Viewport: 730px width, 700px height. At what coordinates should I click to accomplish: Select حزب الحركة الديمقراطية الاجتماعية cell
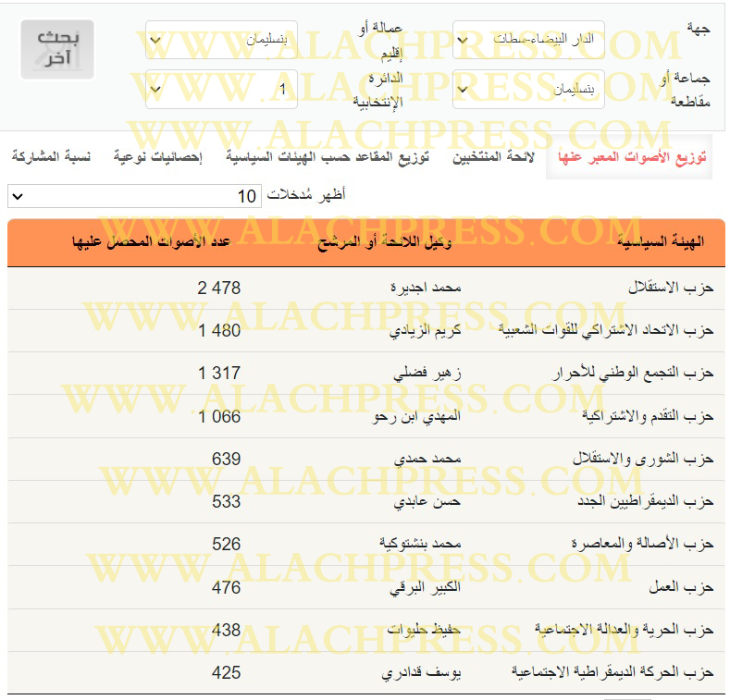pos(612,672)
